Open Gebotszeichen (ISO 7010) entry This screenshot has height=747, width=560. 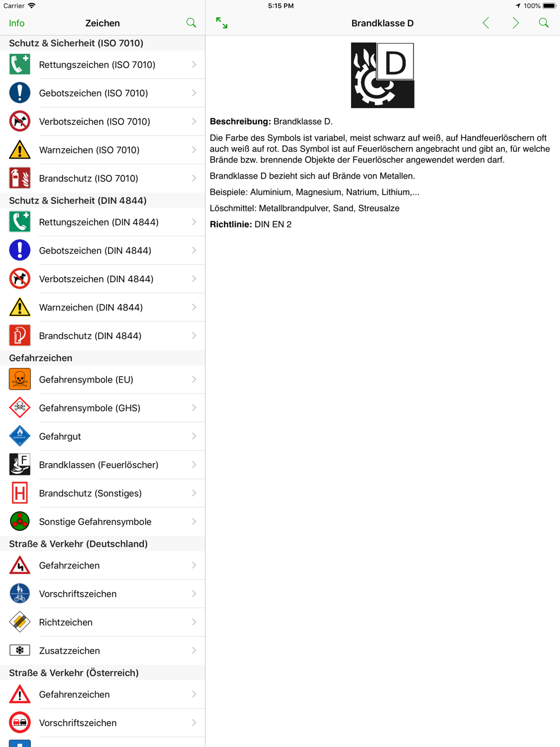(102, 93)
